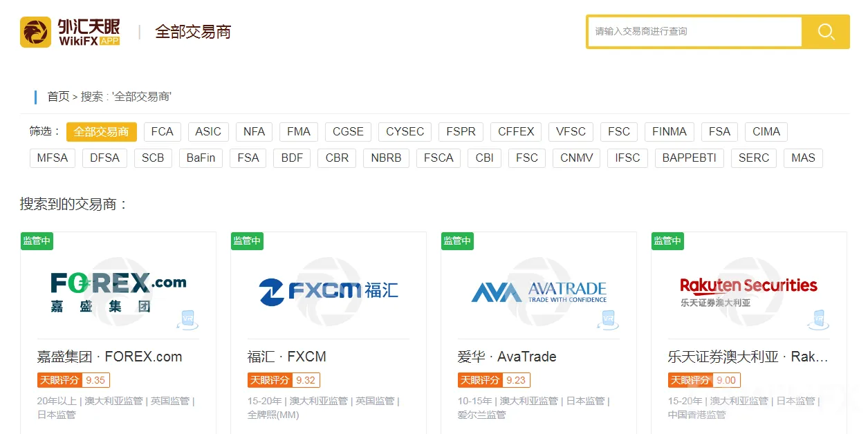Select the 全部交易商 filter
868x434 pixels.
click(102, 132)
